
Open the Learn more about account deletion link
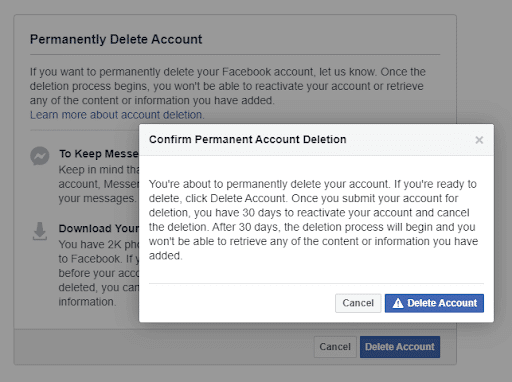pos(117,115)
